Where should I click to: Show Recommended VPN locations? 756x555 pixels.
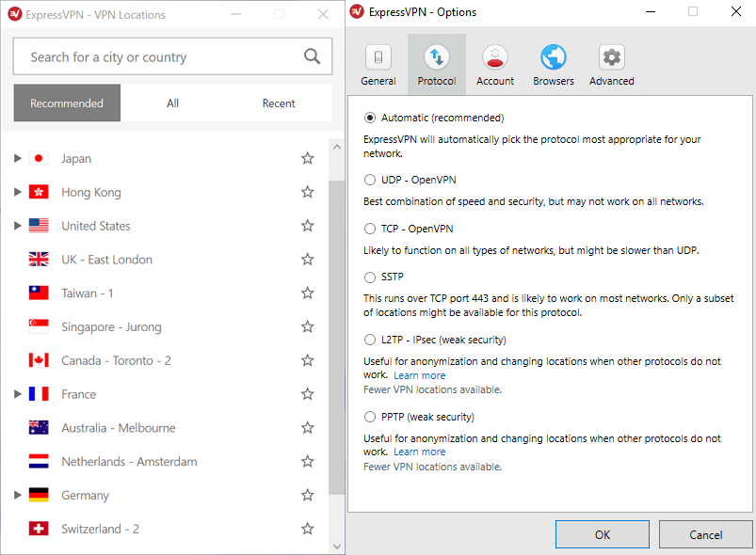(x=67, y=103)
